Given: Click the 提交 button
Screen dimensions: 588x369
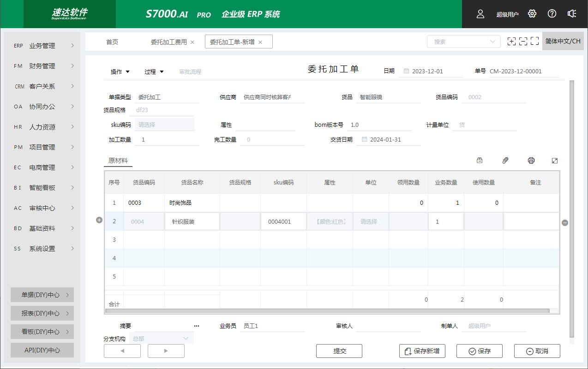Looking at the screenshot, I should 339,351.
